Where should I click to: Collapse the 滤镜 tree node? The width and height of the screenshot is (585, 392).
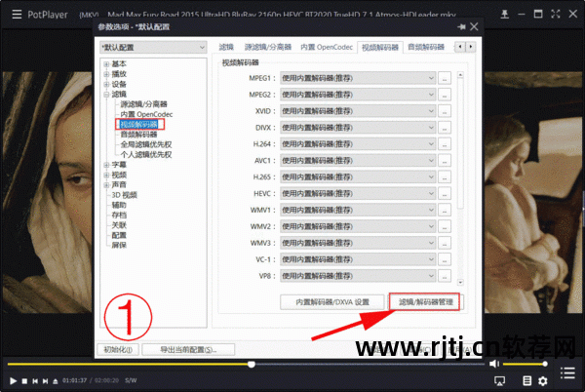click(106, 95)
